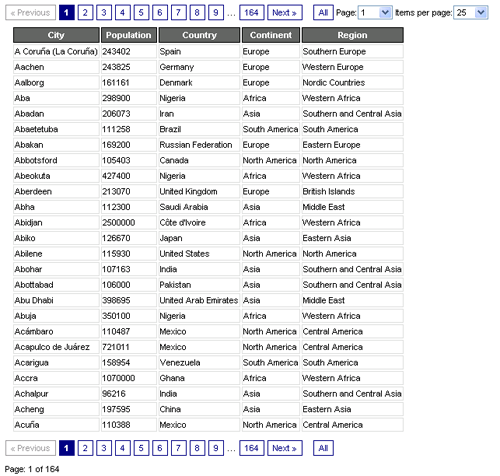Sort by the Population column header

click(x=129, y=35)
